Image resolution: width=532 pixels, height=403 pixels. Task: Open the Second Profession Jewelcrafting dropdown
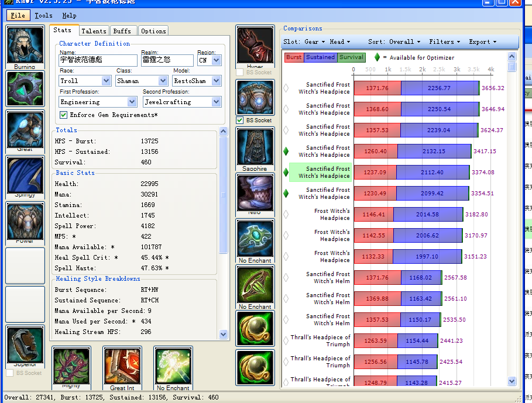pos(216,102)
